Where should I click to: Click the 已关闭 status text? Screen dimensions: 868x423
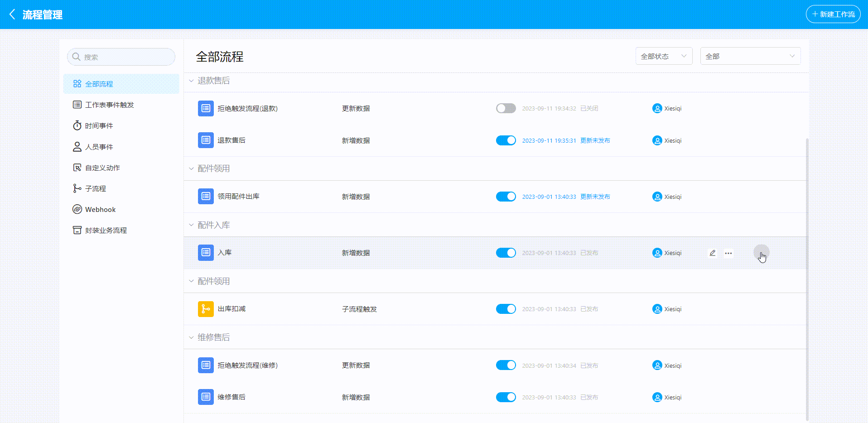pos(589,108)
